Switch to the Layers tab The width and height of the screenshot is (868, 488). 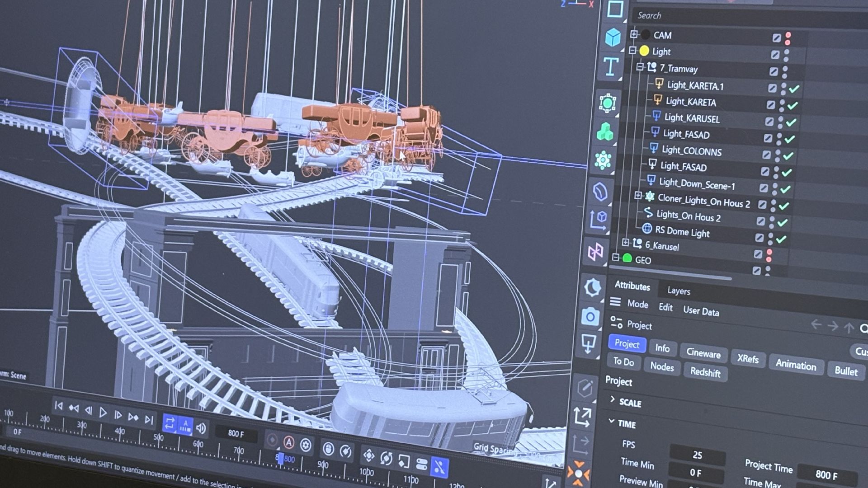coord(679,291)
